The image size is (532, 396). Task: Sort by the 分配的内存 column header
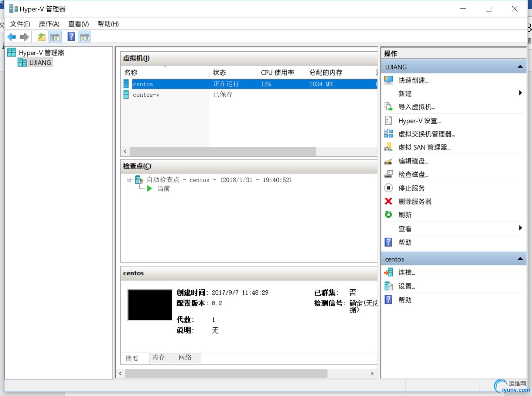(339, 72)
